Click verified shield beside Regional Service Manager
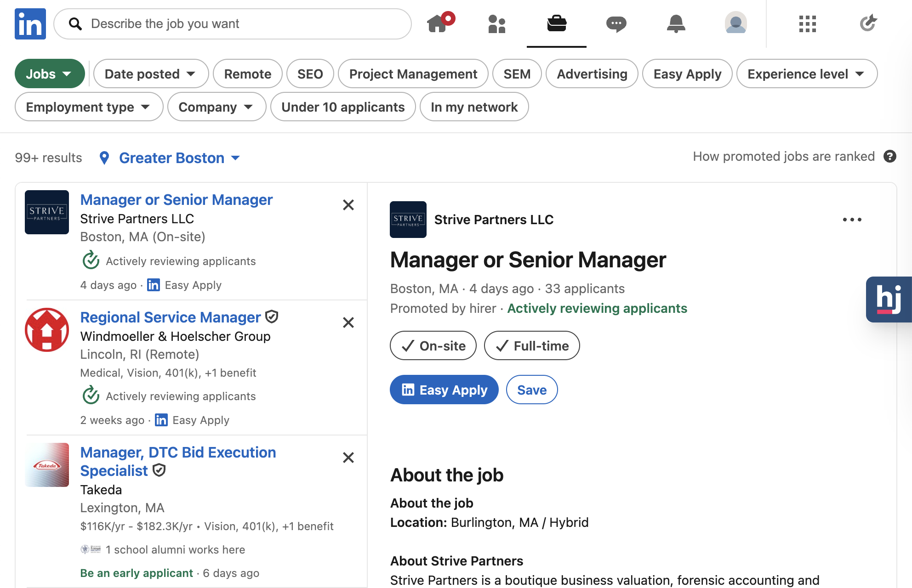 (x=272, y=317)
